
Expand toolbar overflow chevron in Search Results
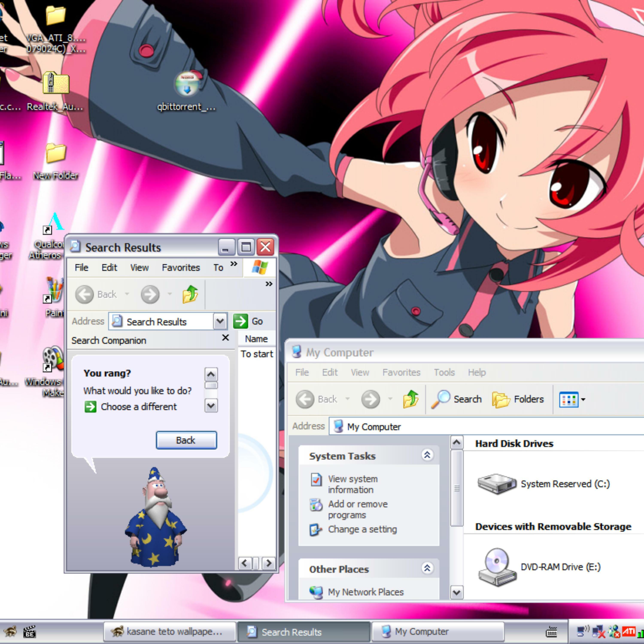coord(269,284)
